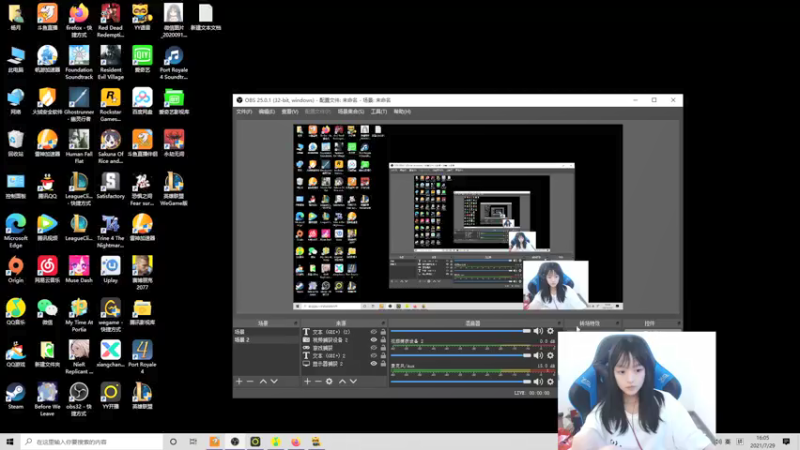The image size is (800, 450).
Task: Click the OBS preview canvas
Action: click(x=458, y=217)
